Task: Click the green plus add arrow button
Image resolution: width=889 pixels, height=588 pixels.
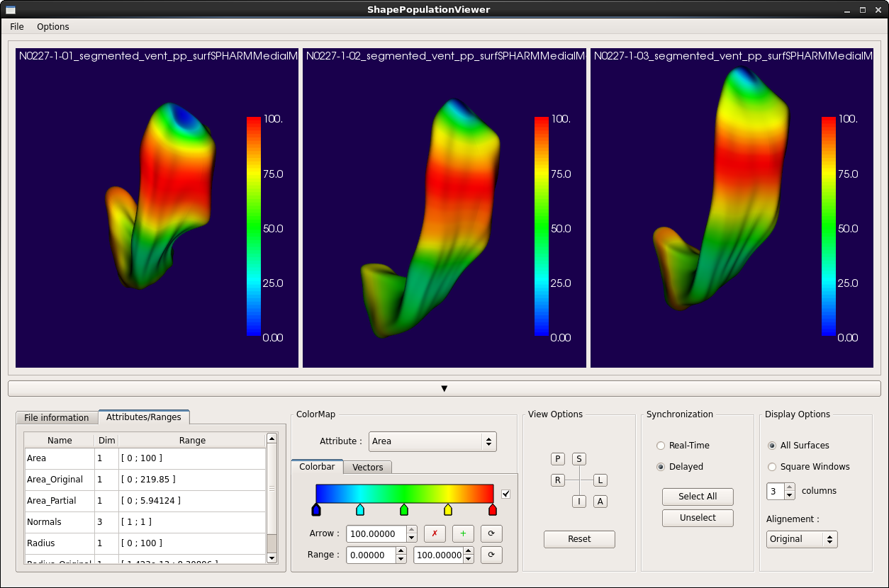Action: coord(463,533)
